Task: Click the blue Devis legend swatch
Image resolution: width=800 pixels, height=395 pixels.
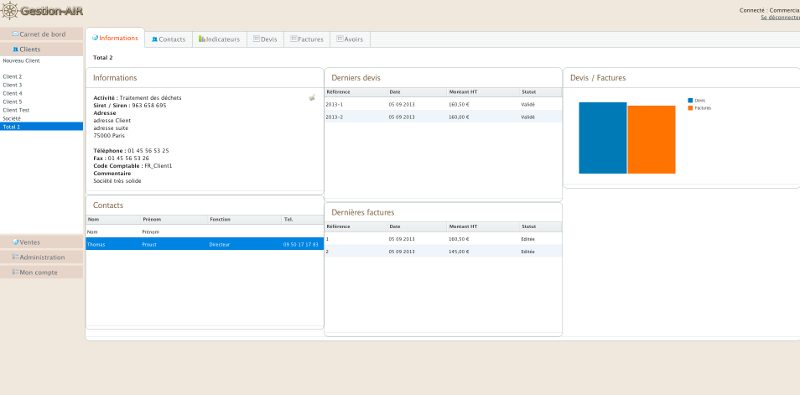Action: tap(690, 101)
